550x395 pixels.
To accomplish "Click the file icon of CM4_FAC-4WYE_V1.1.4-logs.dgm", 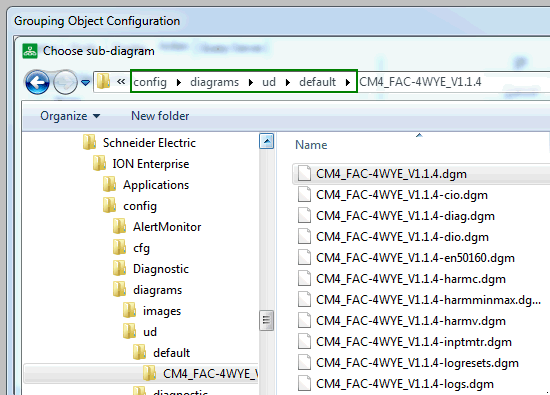I will [x=304, y=383].
